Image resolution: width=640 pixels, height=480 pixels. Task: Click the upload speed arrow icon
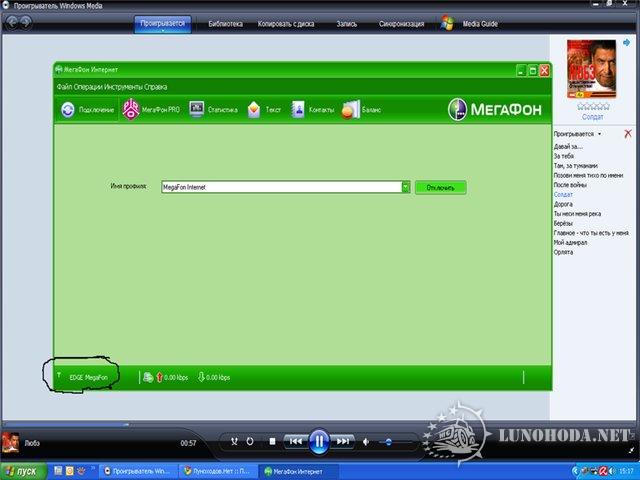(159, 377)
